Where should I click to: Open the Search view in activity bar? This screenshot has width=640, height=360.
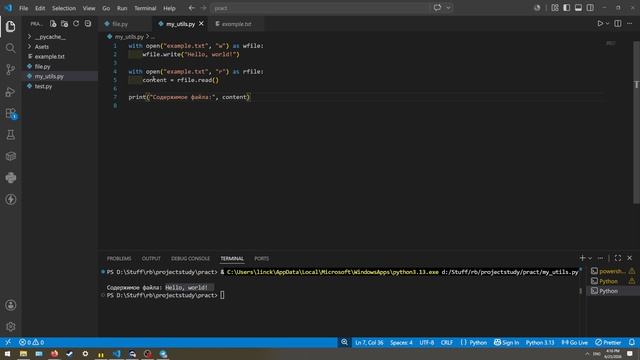tap(11, 48)
